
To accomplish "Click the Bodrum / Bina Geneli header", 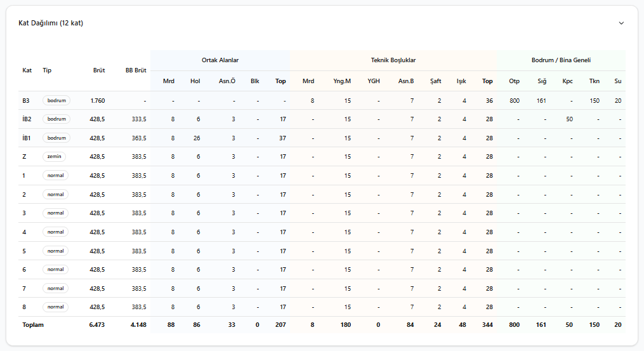I will (x=561, y=60).
